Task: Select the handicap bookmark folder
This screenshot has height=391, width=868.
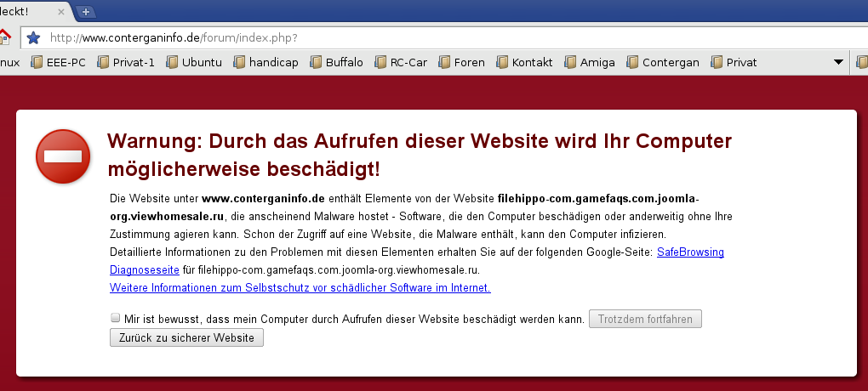Action: [266, 62]
